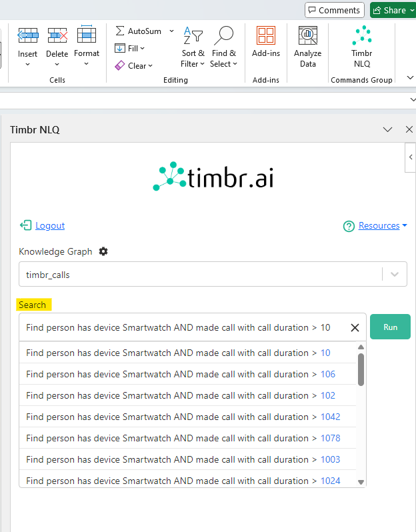Click the Delete cells icon
Image resolution: width=416 pixels, height=532 pixels.
tap(57, 36)
